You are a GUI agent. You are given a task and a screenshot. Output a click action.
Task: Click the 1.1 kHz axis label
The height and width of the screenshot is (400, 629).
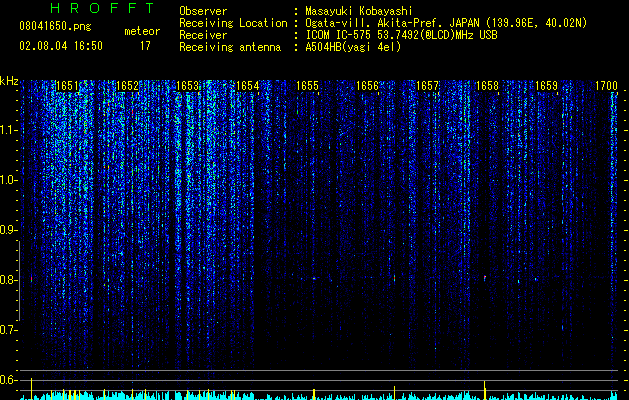coord(8,130)
